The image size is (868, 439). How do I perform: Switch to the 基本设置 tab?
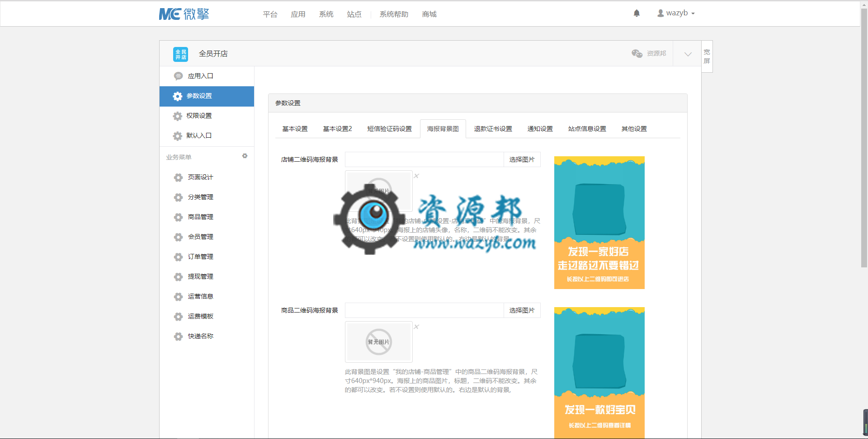click(x=295, y=129)
